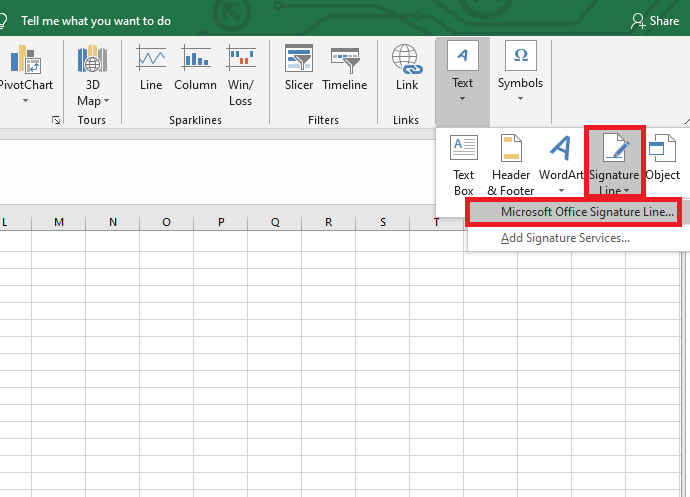The width and height of the screenshot is (690, 497).
Task: Select column header P
Action: (220, 222)
